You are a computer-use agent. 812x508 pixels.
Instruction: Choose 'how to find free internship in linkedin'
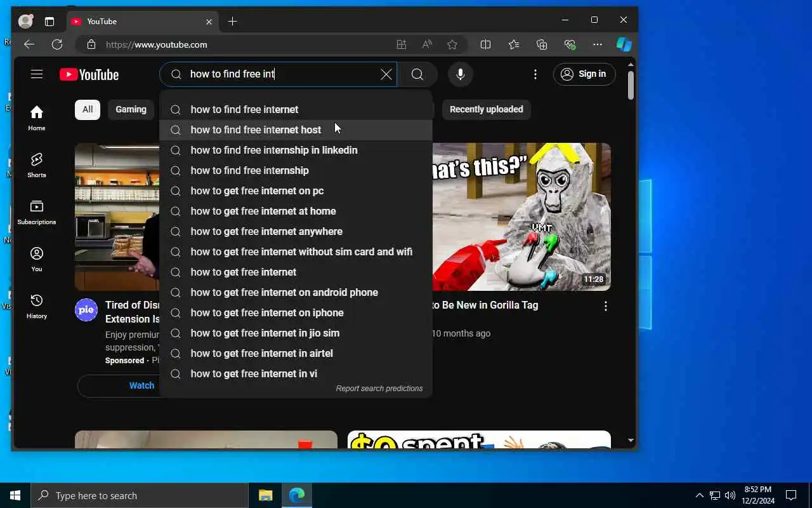296,150
